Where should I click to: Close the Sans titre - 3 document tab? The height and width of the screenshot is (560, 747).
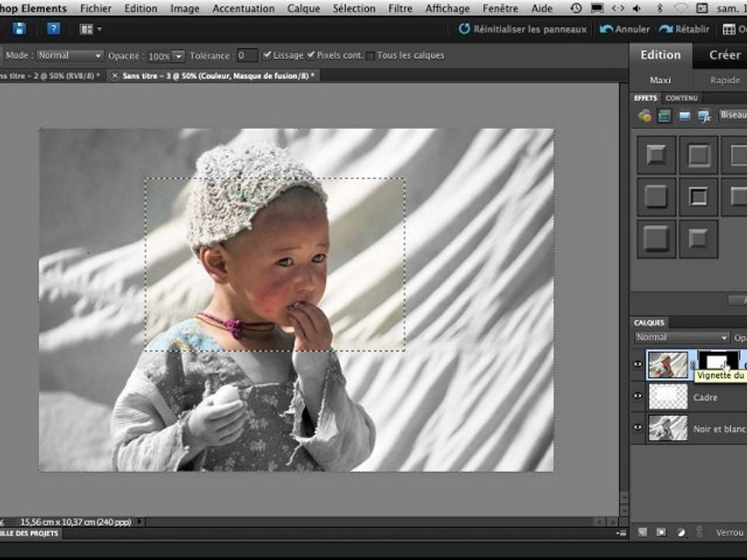coord(114,75)
